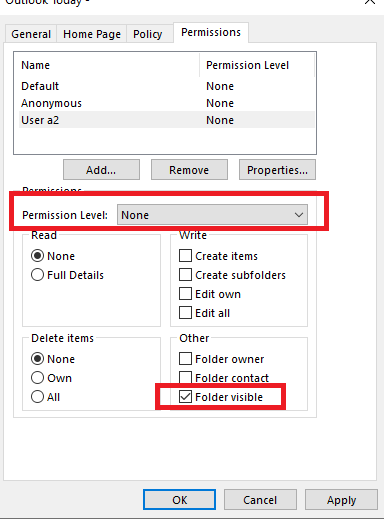Select the Anonymous user row
Viewport: 384px width, 519px height.
pos(167,103)
